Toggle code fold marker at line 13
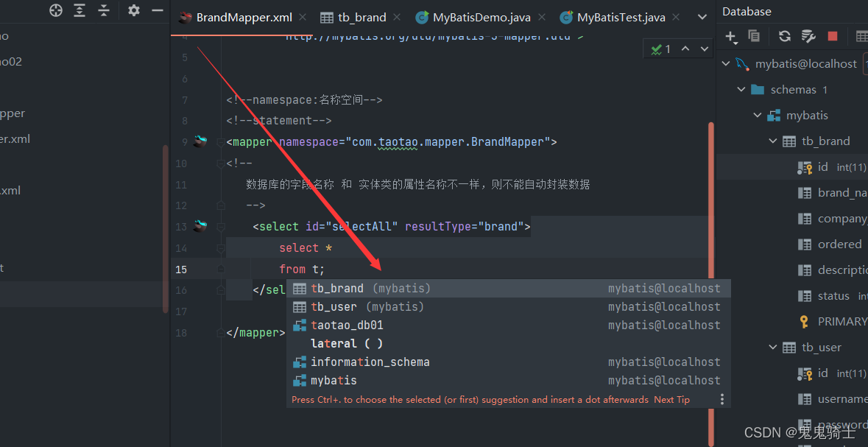 click(x=220, y=227)
